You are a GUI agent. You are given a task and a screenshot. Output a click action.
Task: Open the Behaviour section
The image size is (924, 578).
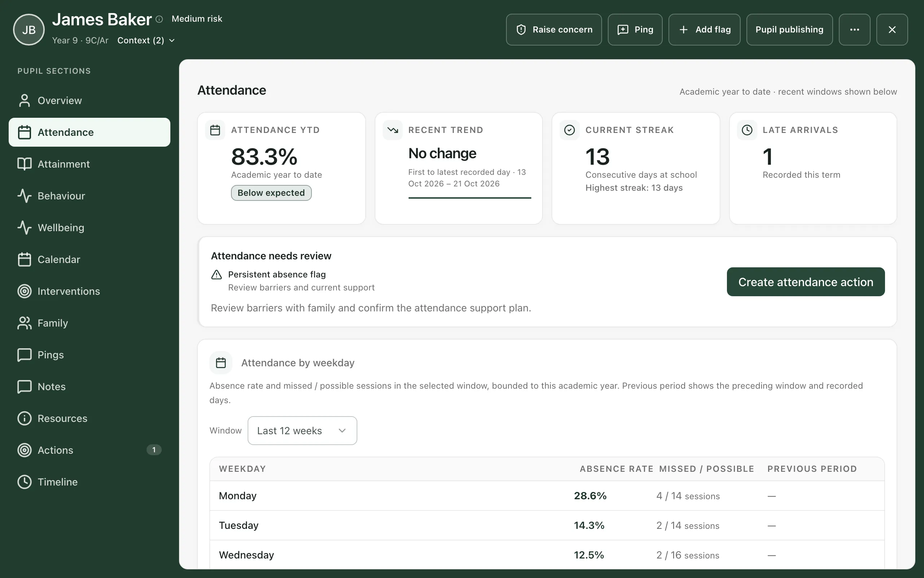[x=90, y=196]
